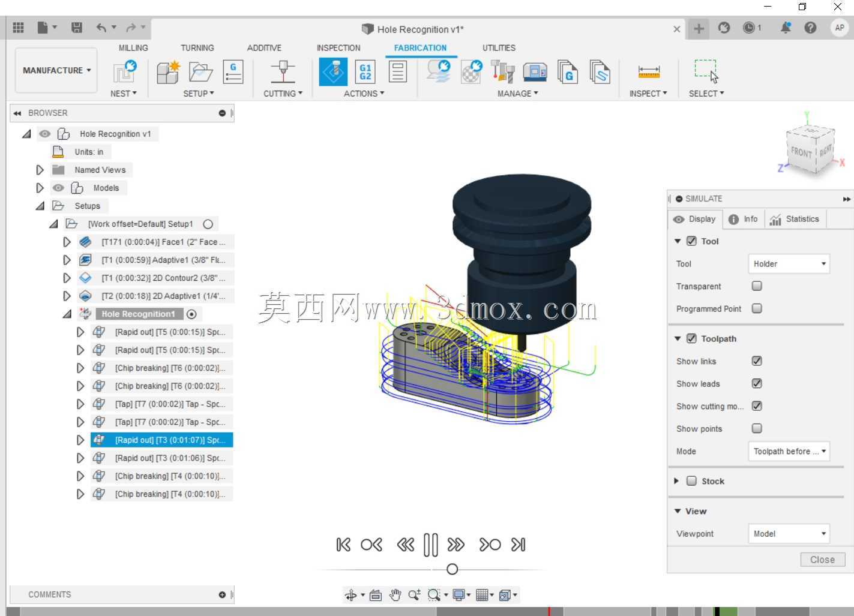Open the Statistics tab
The image size is (854, 616).
point(795,219)
